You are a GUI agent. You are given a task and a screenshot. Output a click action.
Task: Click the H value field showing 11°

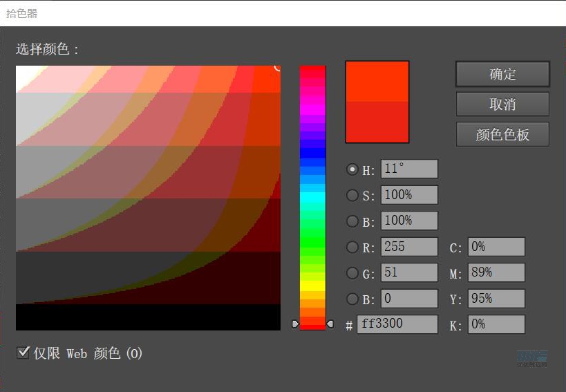(x=408, y=169)
